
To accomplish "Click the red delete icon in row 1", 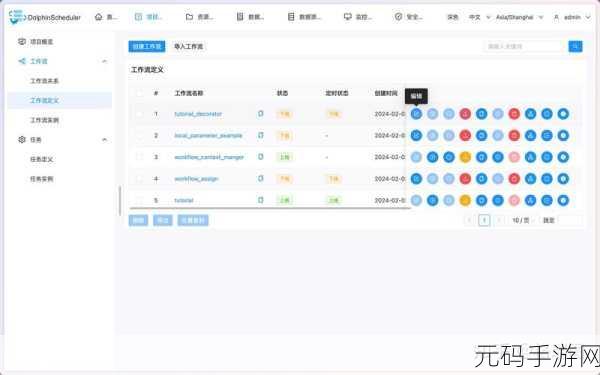I will 514,114.
